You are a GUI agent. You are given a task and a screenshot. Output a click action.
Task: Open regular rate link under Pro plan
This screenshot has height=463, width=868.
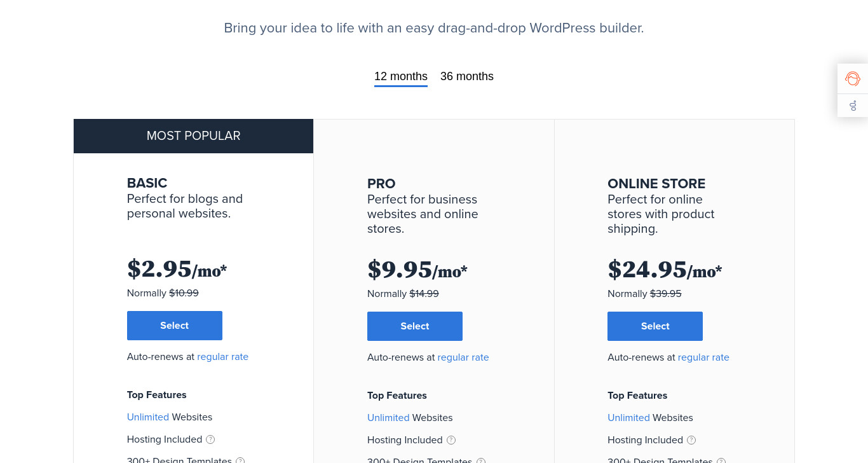coord(463,357)
